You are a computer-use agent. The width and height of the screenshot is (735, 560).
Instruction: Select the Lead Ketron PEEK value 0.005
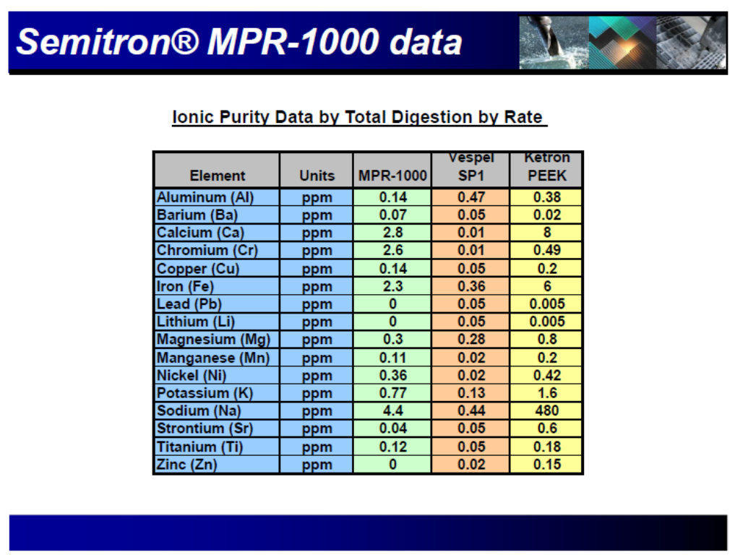coord(546,304)
